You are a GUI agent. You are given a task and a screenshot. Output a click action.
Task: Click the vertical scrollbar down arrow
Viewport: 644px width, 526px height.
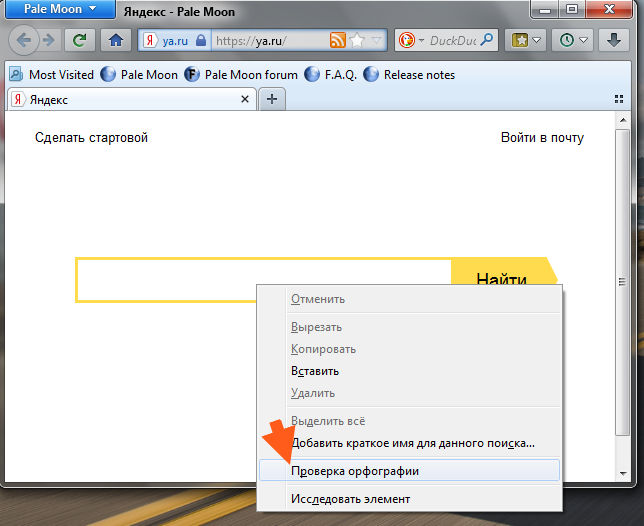(x=623, y=473)
